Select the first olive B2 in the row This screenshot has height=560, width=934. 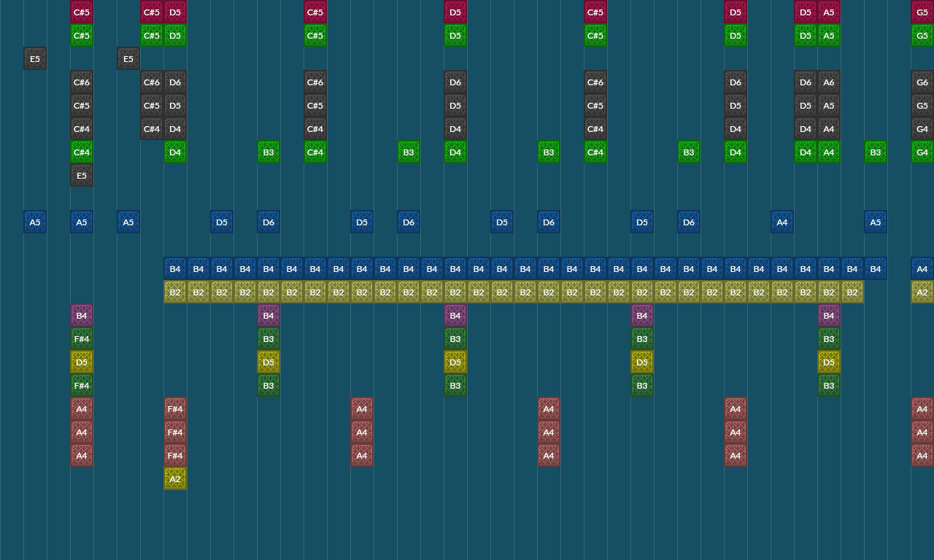[175, 292]
